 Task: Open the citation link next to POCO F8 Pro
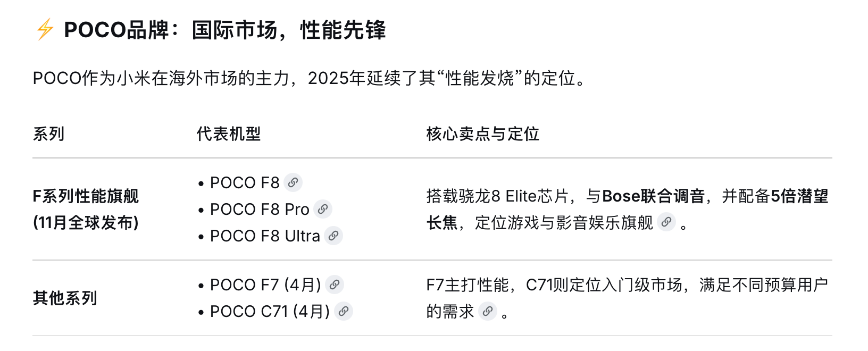(323, 210)
